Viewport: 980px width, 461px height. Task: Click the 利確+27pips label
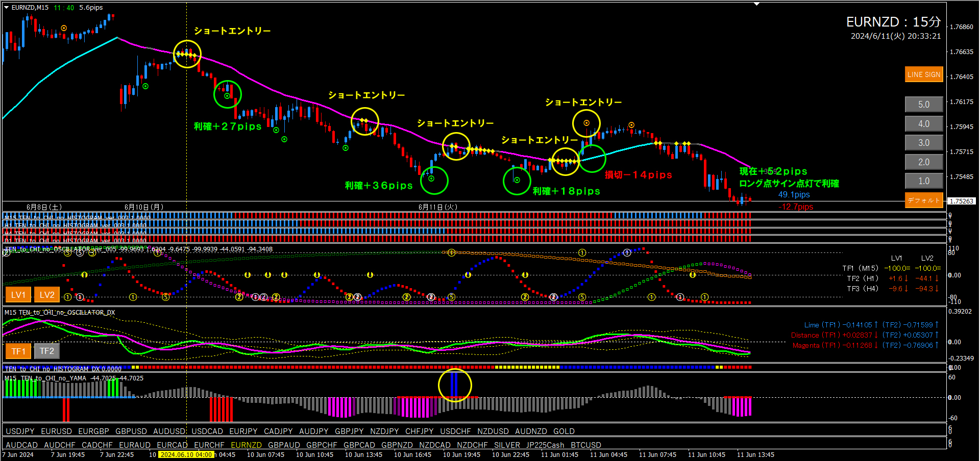[228, 126]
